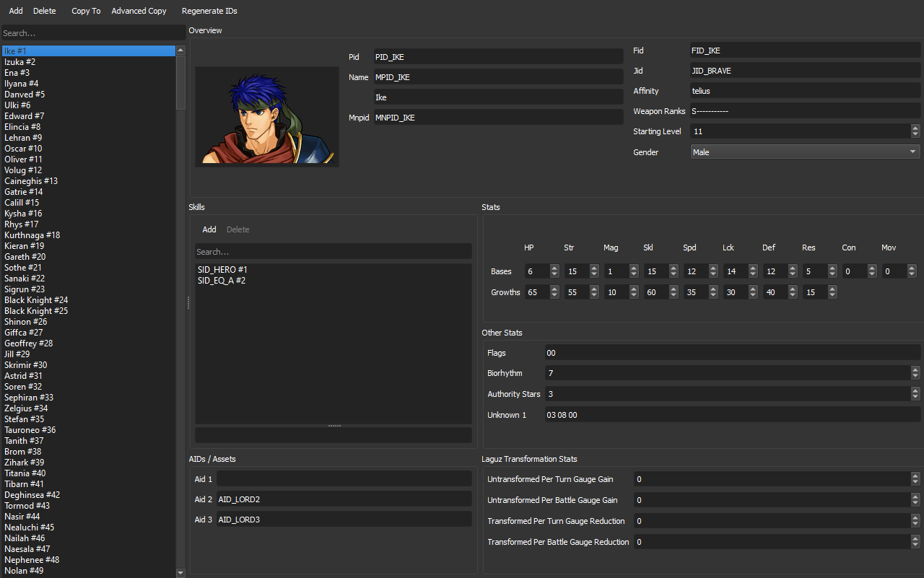Click Ike's portrait image
Screen dimensions: 924x578
click(x=266, y=116)
